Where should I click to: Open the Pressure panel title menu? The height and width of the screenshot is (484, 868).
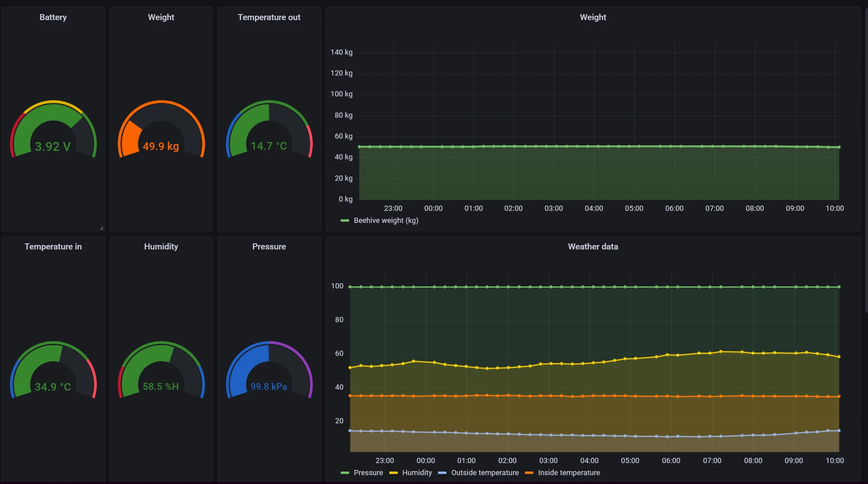click(x=269, y=247)
